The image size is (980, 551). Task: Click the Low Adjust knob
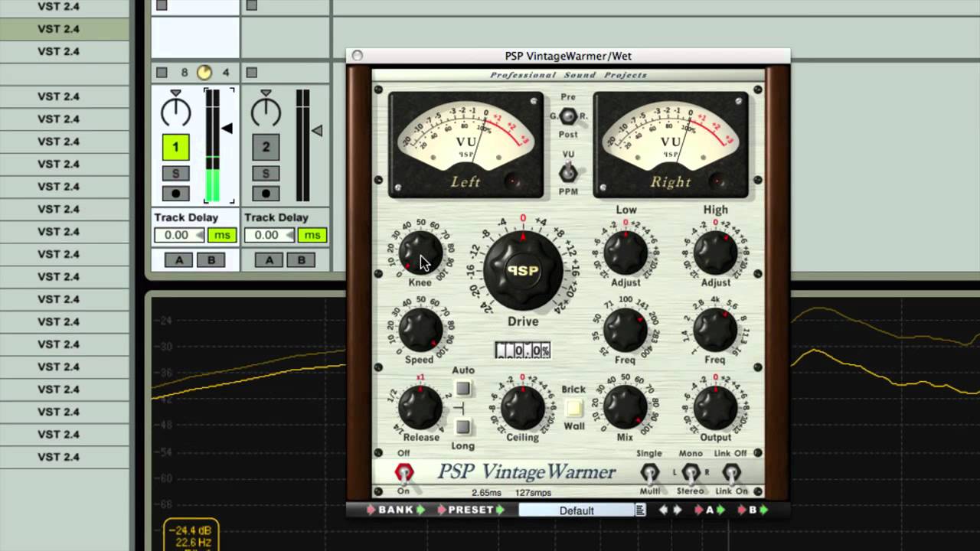coord(626,253)
